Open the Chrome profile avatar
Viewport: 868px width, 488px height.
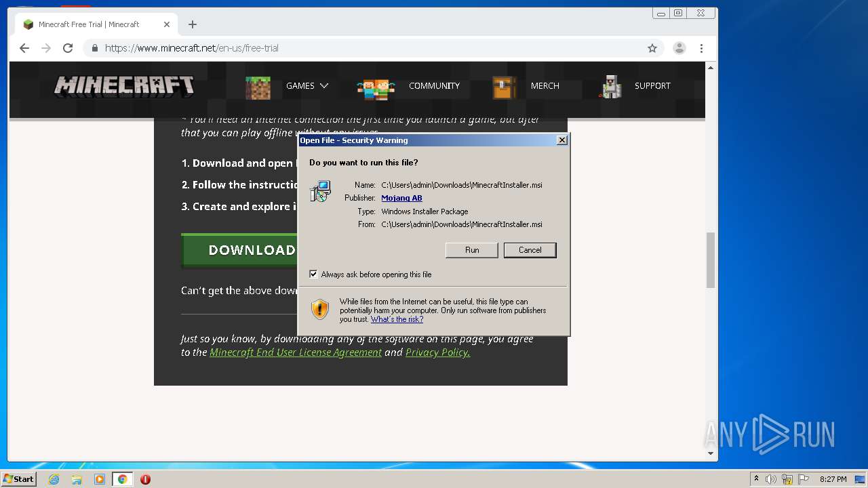679,48
